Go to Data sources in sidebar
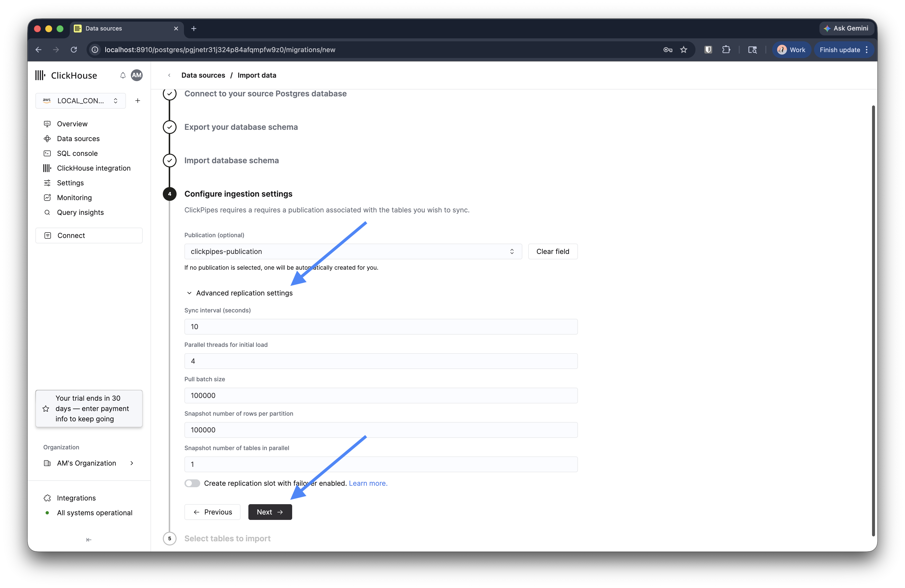Viewport: 905px width, 588px height. click(x=78, y=139)
